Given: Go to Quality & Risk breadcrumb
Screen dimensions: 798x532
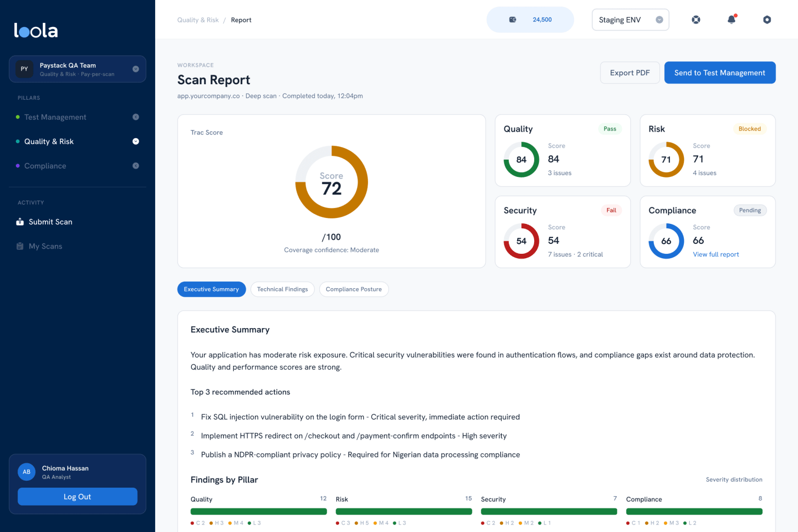Looking at the screenshot, I should click(x=198, y=20).
